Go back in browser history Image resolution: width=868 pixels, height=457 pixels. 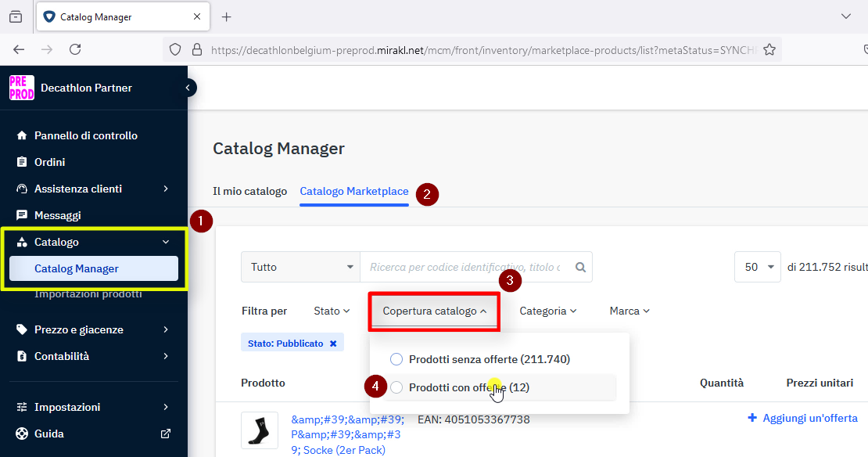pyautogui.click(x=19, y=49)
